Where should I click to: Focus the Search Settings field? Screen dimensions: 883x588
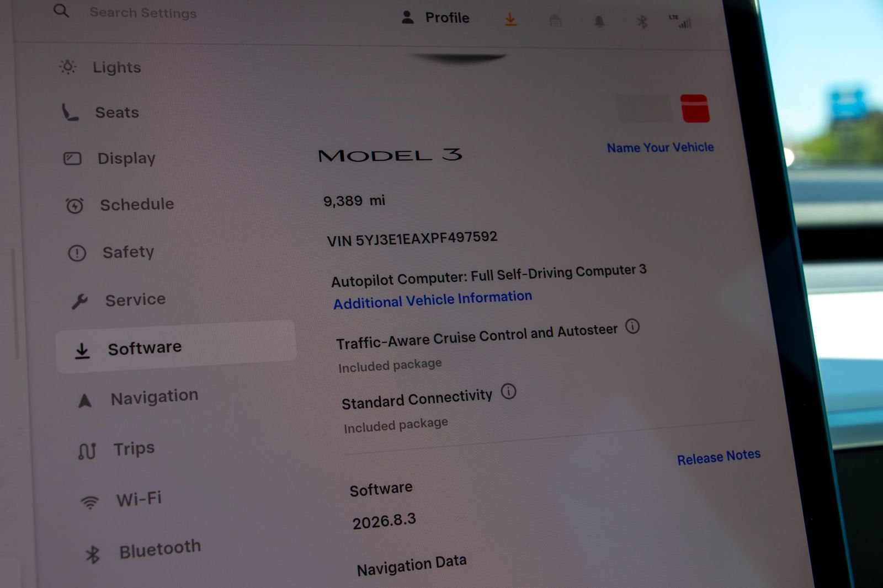pyautogui.click(x=142, y=12)
